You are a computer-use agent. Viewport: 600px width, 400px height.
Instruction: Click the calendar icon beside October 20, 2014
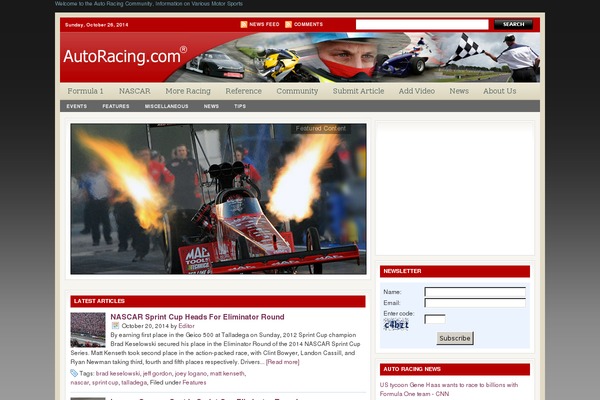click(115, 326)
